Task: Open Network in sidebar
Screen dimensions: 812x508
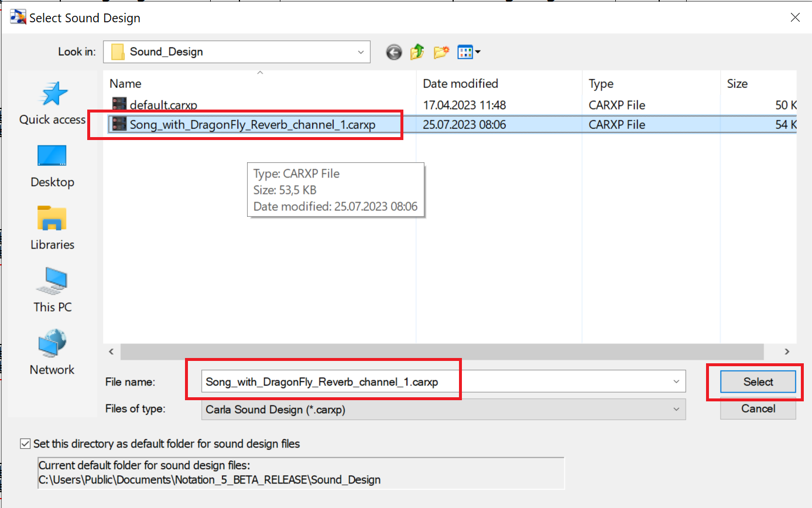Action: click(52, 353)
